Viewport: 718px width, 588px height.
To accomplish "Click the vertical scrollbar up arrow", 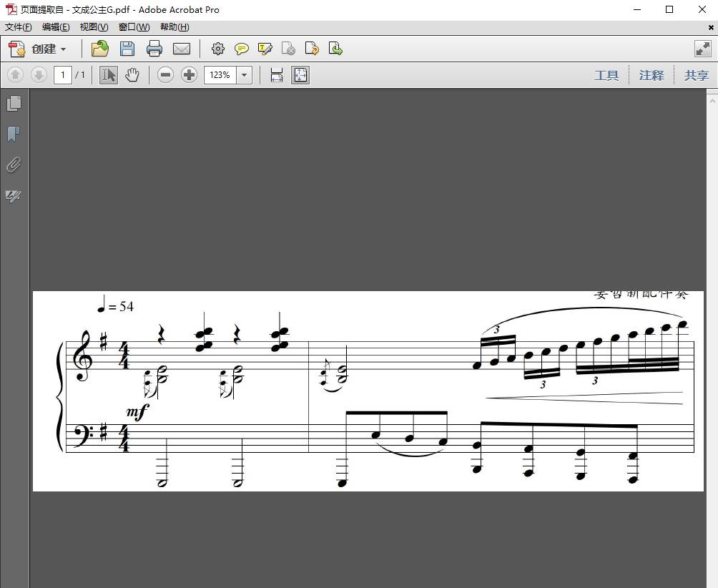I will pyautogui.click(x=712, y=101).
